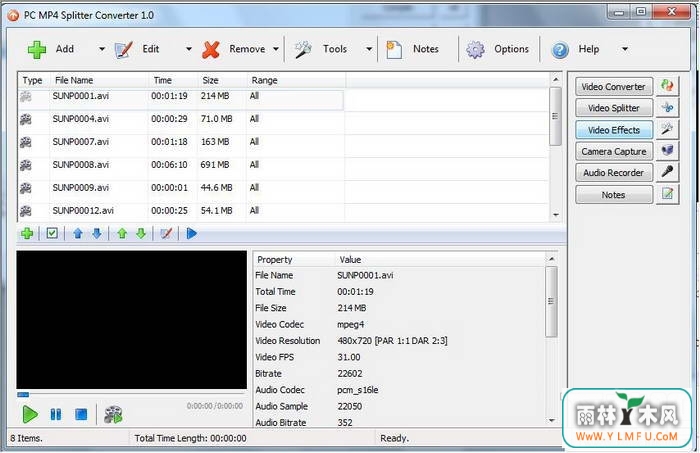700x453 pixels.
Task: Open the Help dropdown arrow
Action: click(625, 50)
